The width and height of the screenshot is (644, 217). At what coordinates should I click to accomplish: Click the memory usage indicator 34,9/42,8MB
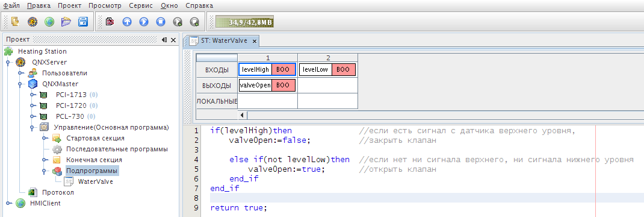(245, 21)
